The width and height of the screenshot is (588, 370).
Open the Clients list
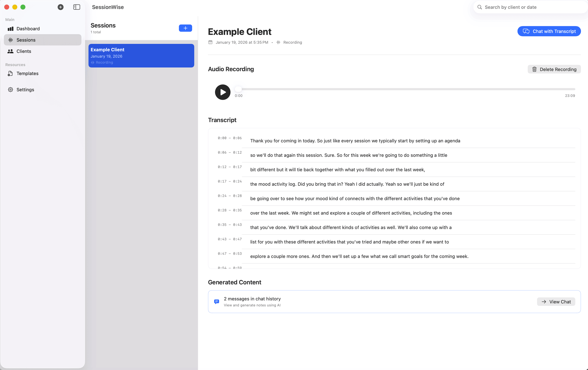[x=24, y=51]
